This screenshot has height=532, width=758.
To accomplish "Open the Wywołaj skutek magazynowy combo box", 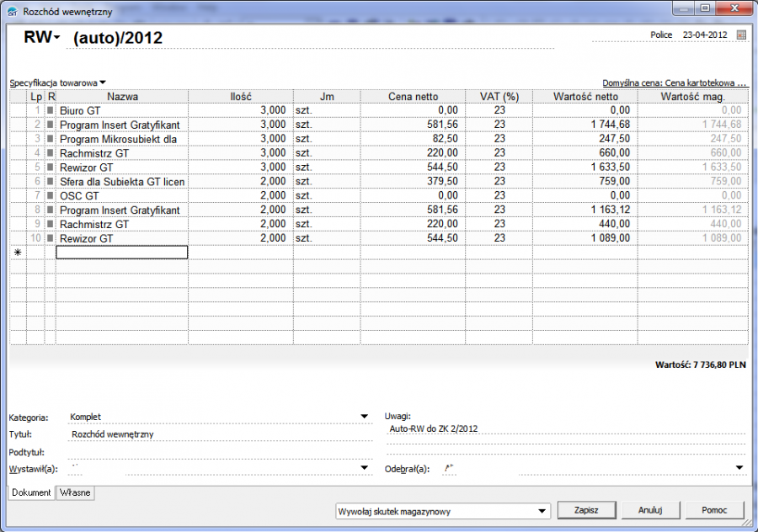I will (443, 511).
